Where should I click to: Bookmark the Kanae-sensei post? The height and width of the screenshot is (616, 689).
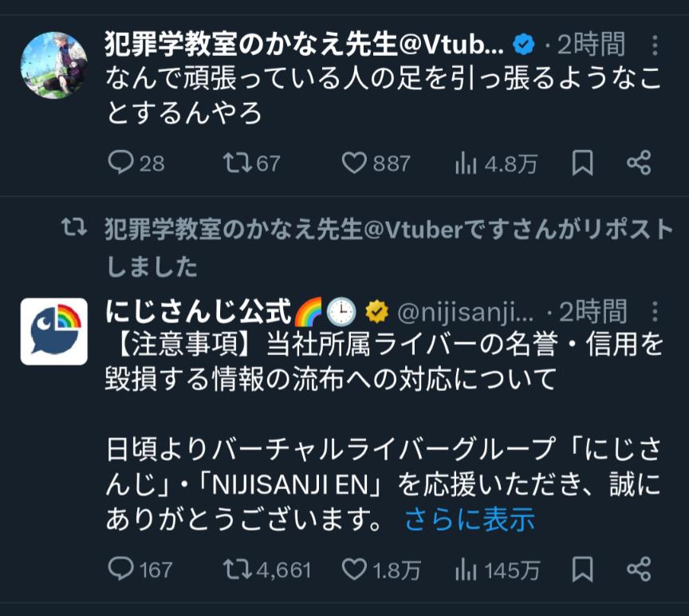tap(583, 164)
